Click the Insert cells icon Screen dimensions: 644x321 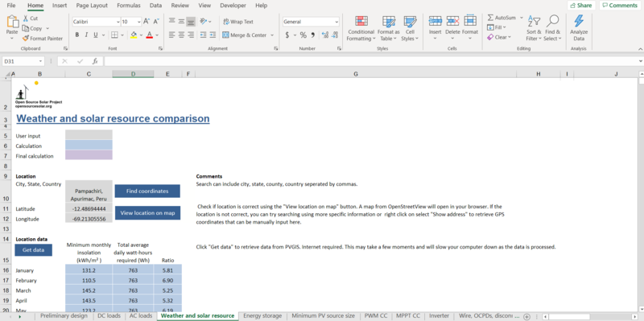[435, 22]
